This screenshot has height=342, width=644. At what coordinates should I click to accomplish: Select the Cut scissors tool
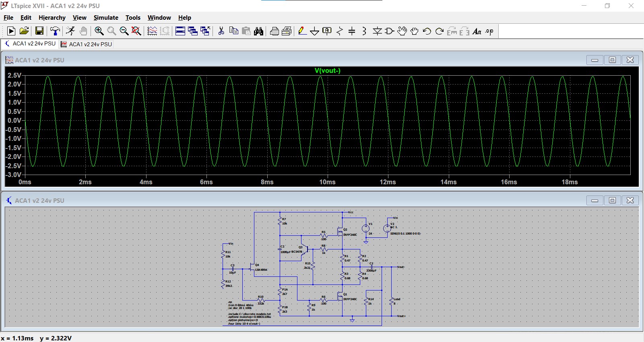tap(221, 31)
